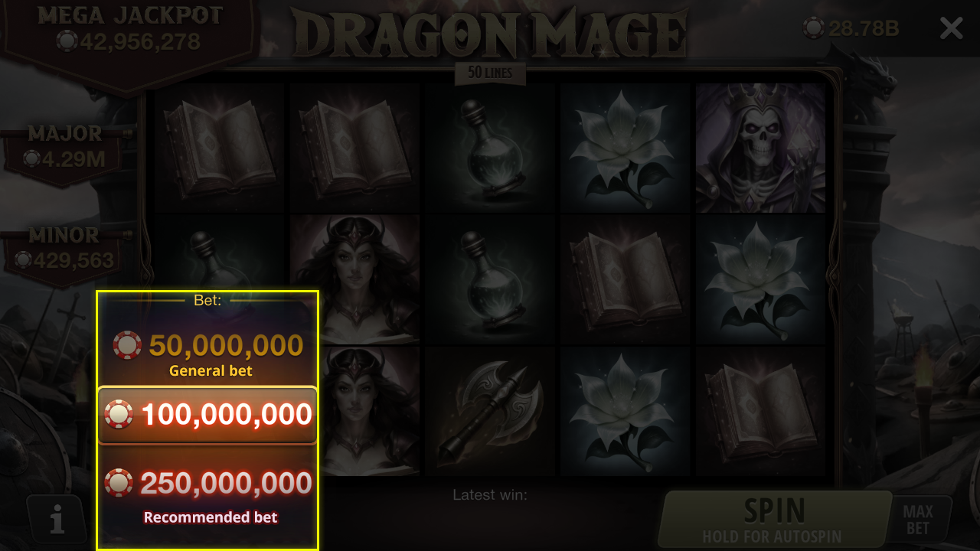Screen dimensions: 980x551
Task: Click the skull king symbol on reels
Action: [761, 148]
